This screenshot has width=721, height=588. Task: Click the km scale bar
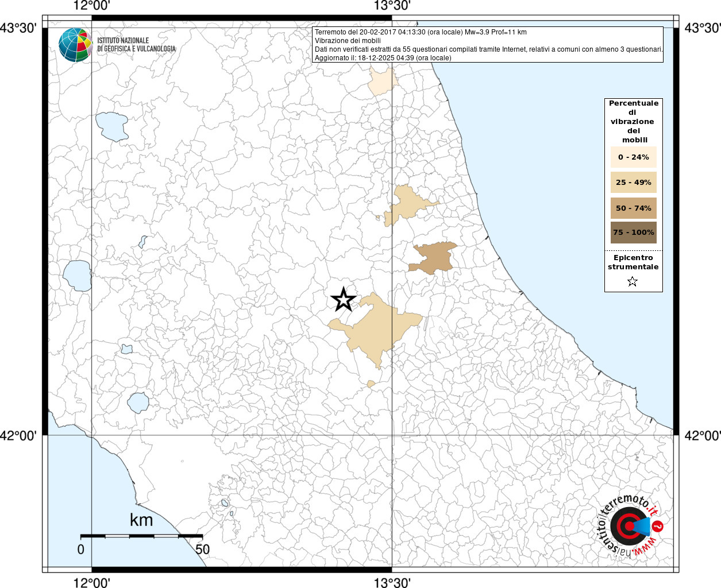[141, 536]
